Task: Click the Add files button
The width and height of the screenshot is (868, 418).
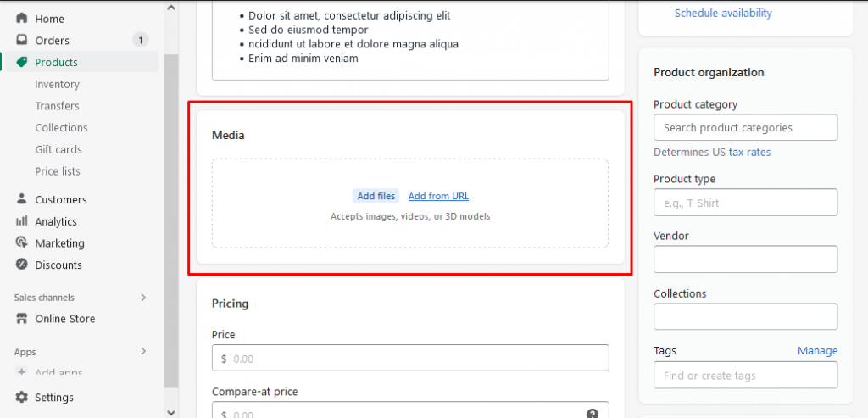Action: pos(376,196)
